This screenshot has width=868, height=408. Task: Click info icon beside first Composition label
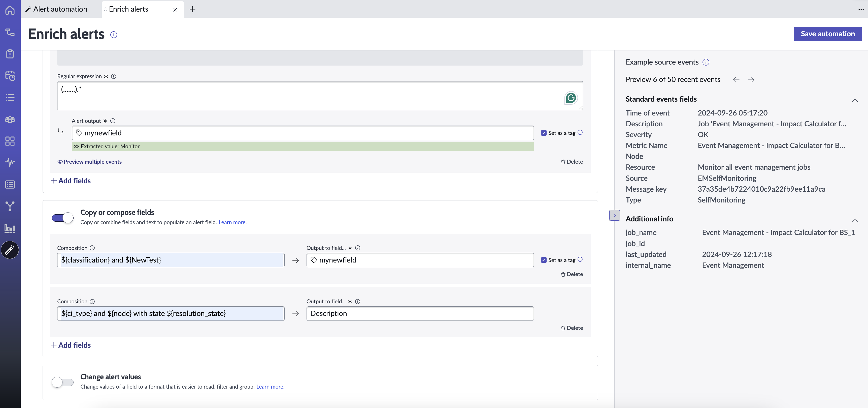[92, 248]
